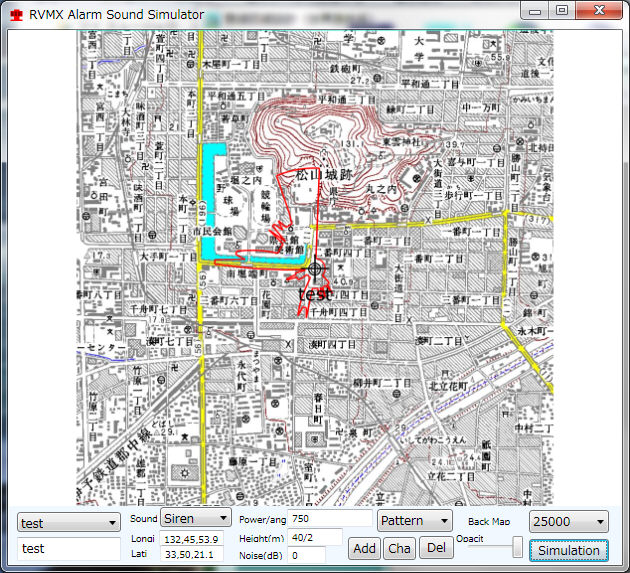Click the Noise(dB) input field
This screenshot has width=630, height=573.
(315, 555)
